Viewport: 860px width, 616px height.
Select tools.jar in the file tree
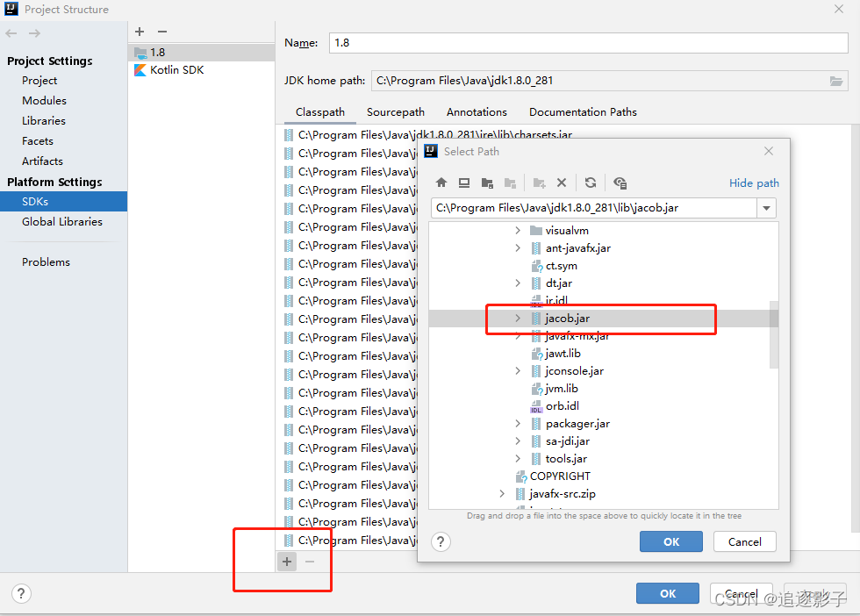click(566, 459)
